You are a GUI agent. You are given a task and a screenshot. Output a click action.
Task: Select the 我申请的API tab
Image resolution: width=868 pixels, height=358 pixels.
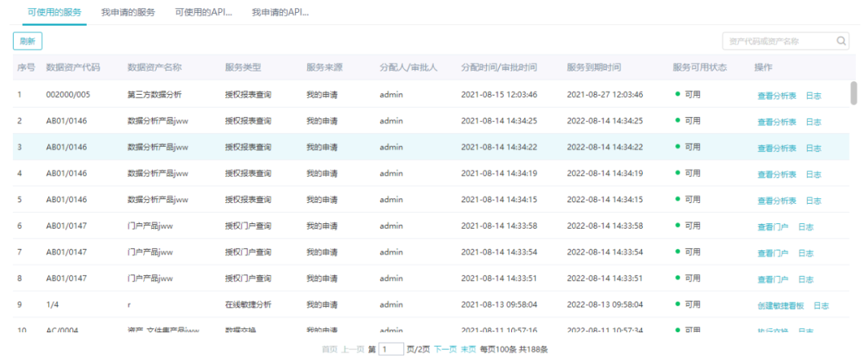coord(280,13)
